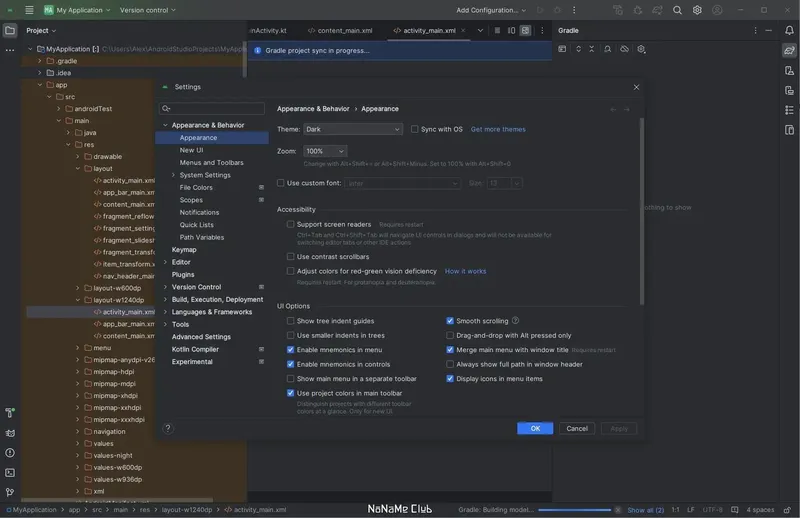Click Show all (2) background tasks link
This screenshot has height=518, width=800.
pyautogui.click(x=645, y=510)
